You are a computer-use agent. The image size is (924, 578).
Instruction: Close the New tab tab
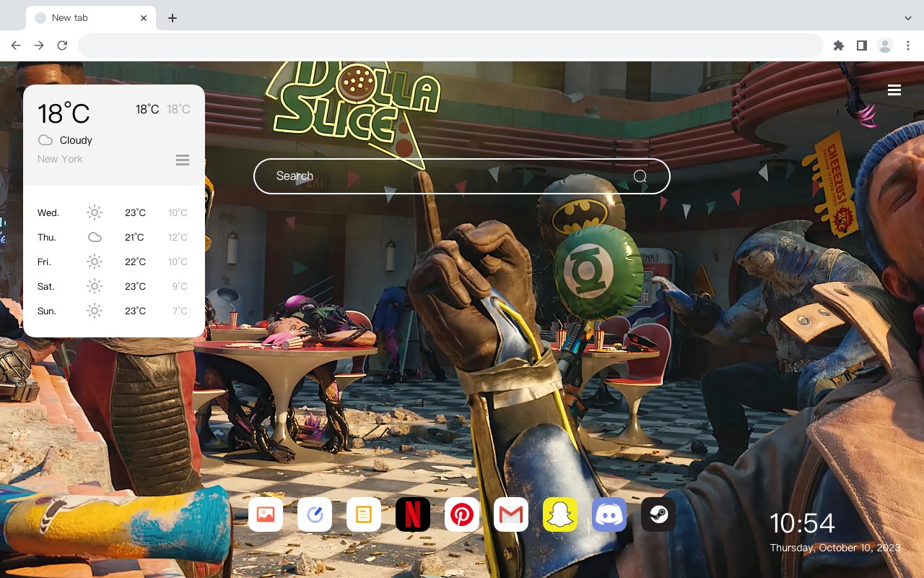tap(144, 18)
